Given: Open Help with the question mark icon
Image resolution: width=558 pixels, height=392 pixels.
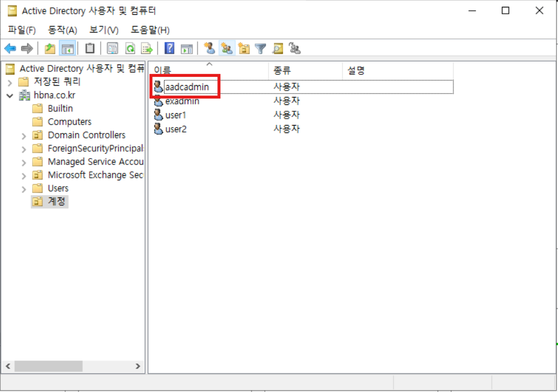Looking at the screenshot, I should (170, 48).
